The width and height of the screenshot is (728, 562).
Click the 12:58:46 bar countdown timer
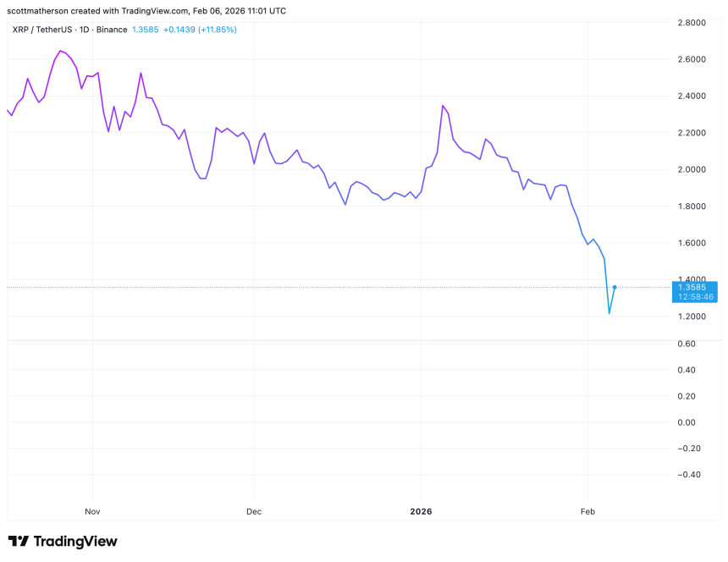(x=693, y=297)
